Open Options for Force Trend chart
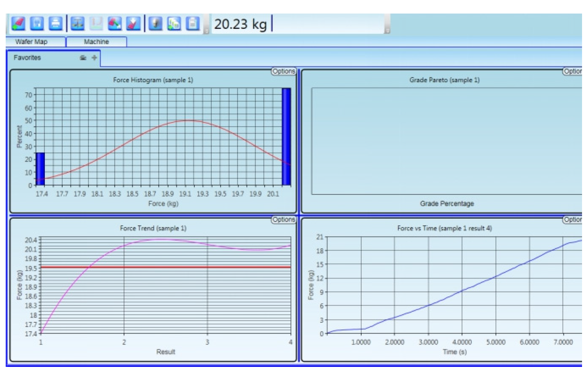This screenshot has height=375, width=588. [284, 219]
